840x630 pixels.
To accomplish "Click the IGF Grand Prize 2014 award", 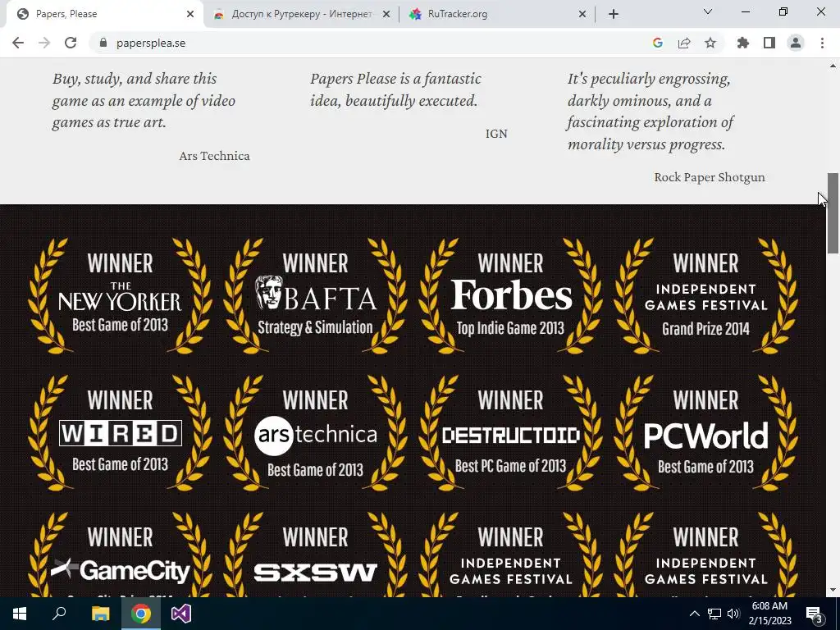I will pyautogui.click(x=705, y=295).
